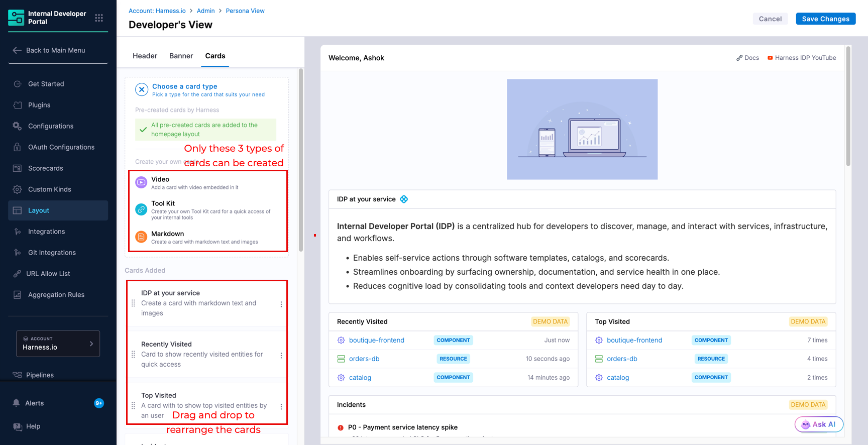The image size is (868, 445).
Task: Click the catalog component icon in Recently Visited
Action: (x=341, y=378)
